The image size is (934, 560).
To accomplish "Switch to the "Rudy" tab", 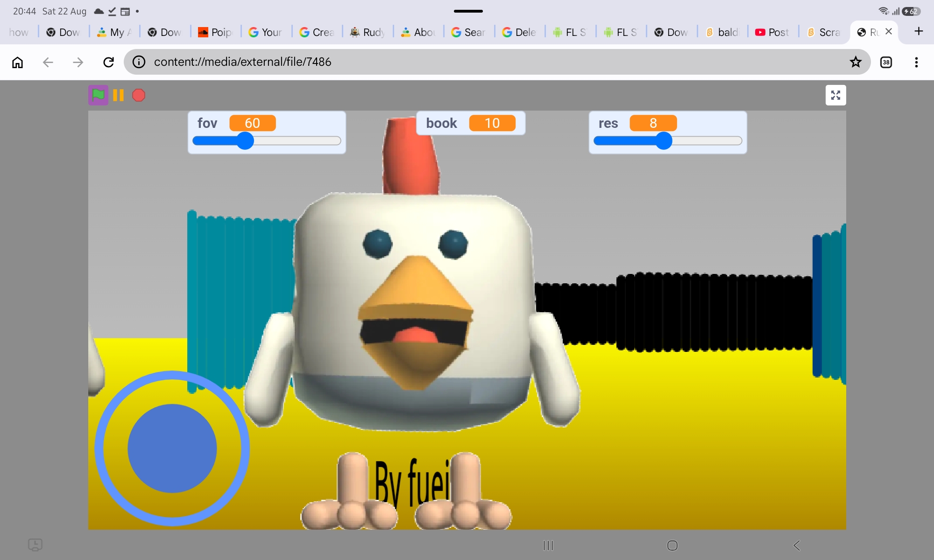I will 368,32.
